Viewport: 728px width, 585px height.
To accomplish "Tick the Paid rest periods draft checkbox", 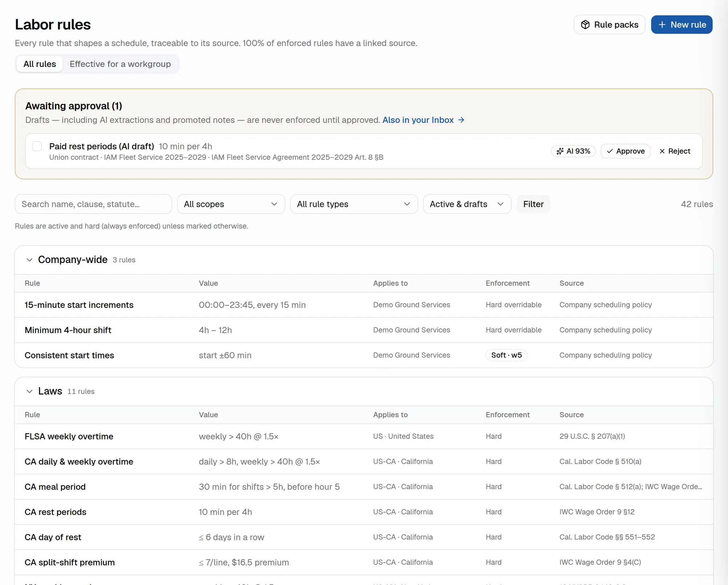I will [37, 146].
